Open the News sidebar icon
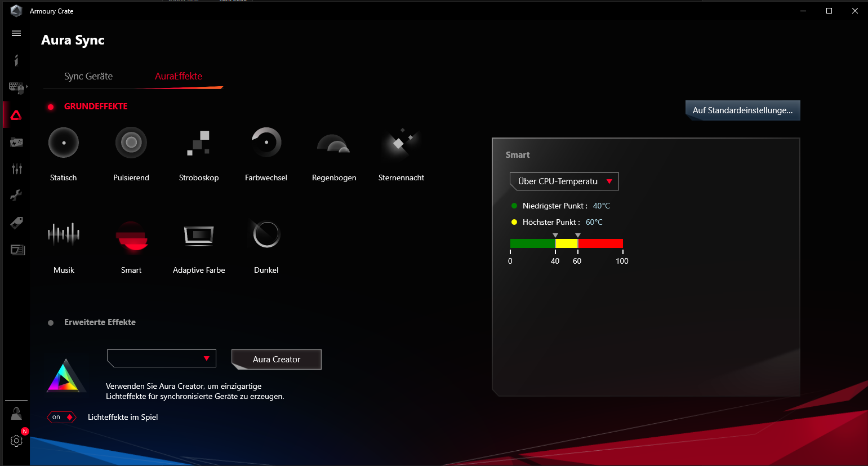 tap(17, 250)
